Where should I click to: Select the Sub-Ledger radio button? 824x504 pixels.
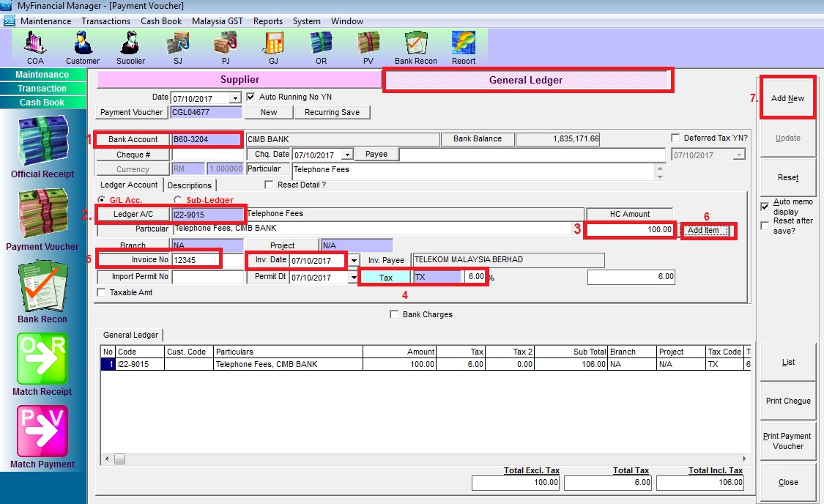click(x=177, y=200)
